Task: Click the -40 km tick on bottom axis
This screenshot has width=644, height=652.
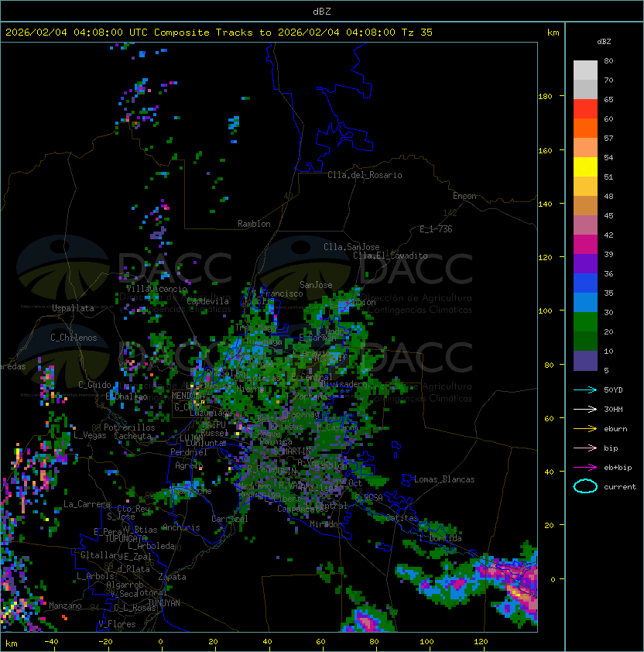Action: click(51, 642)
